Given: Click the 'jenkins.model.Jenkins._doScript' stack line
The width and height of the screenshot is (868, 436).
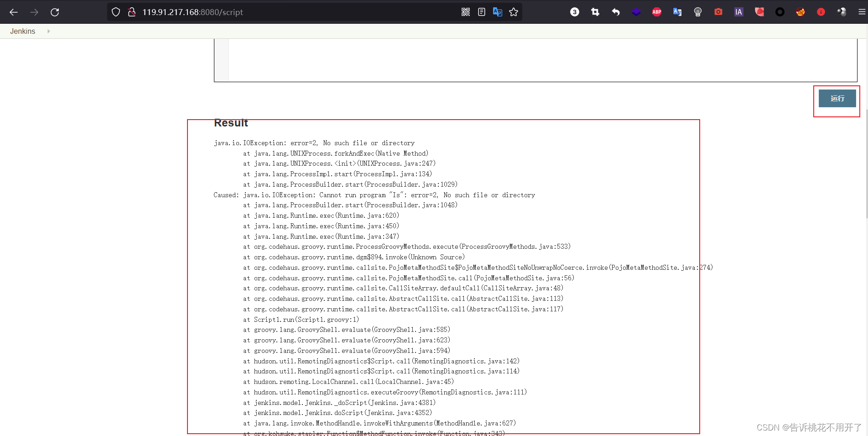Looking at the screenshot, I should 339,403.
